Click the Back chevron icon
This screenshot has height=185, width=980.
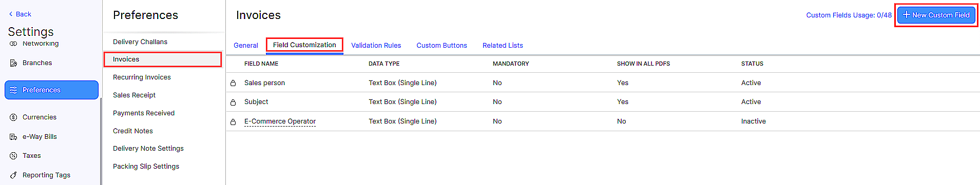pos(11,14)
